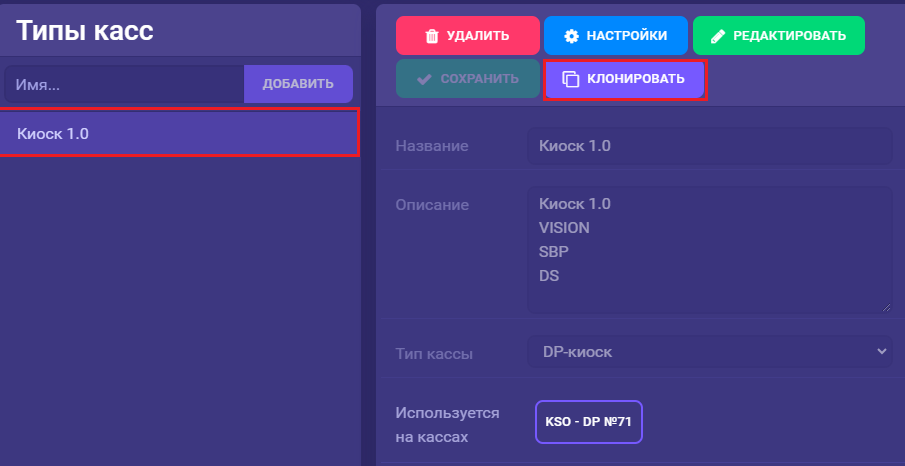This screenshot has width=905, height=466.
Task: Click the gear icon on Настройки
Action: 571,36
